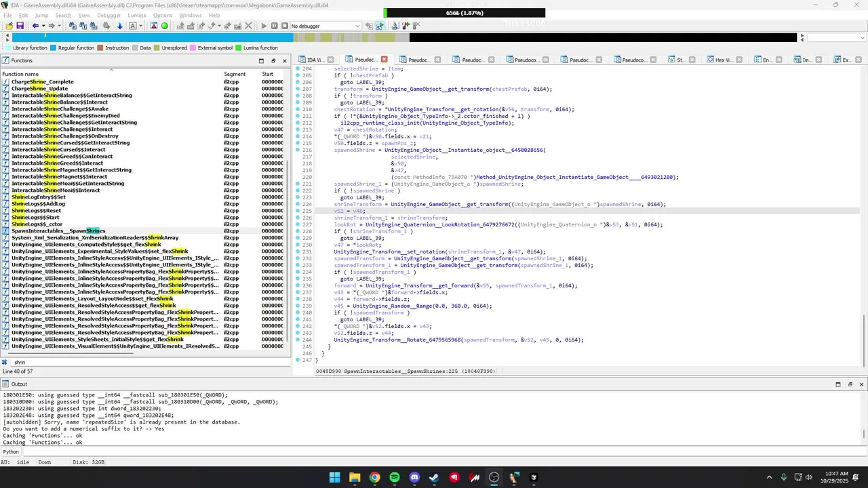Click the breakpoint dot on line 225
Screen dimensions: 868x488
point(298,211)
